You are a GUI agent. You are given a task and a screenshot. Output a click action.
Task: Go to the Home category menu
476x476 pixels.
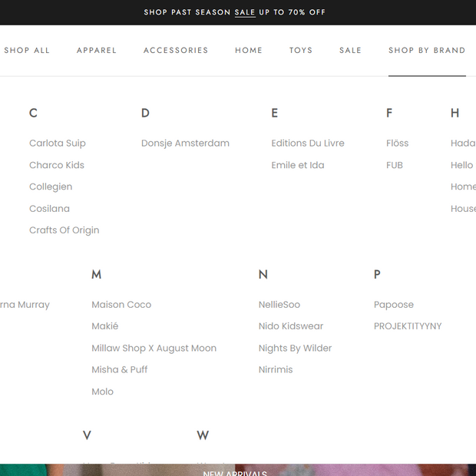[249, 51]
